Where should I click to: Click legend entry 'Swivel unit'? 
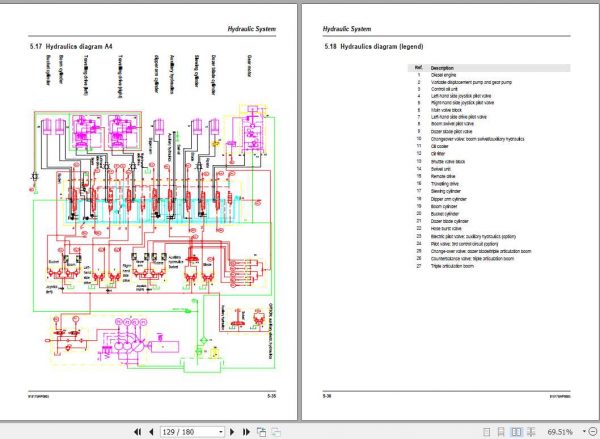point(441,169)
